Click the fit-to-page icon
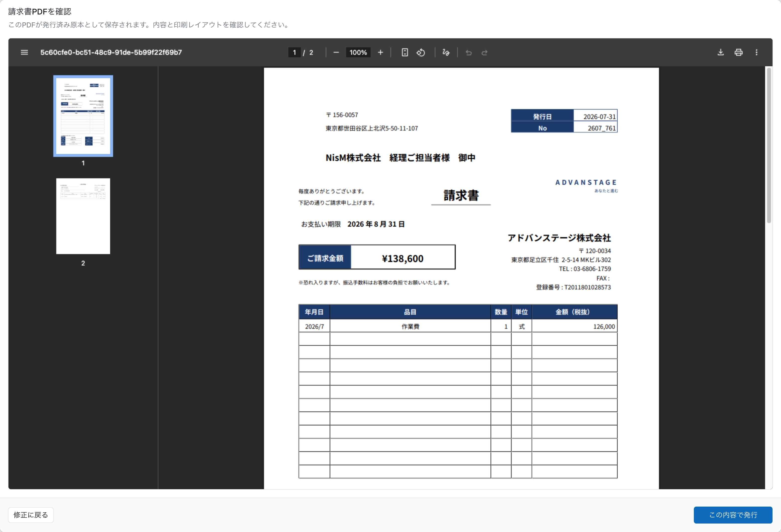The width and height of the screenshot is (781, 532). (x=405, y=52)
